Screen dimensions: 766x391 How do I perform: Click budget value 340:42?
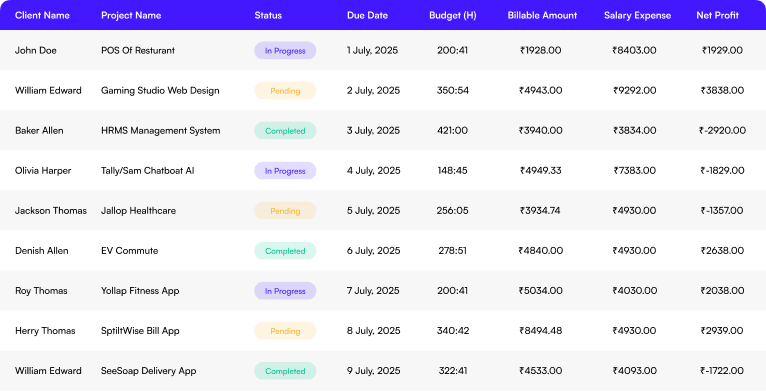tap(453, 331)
